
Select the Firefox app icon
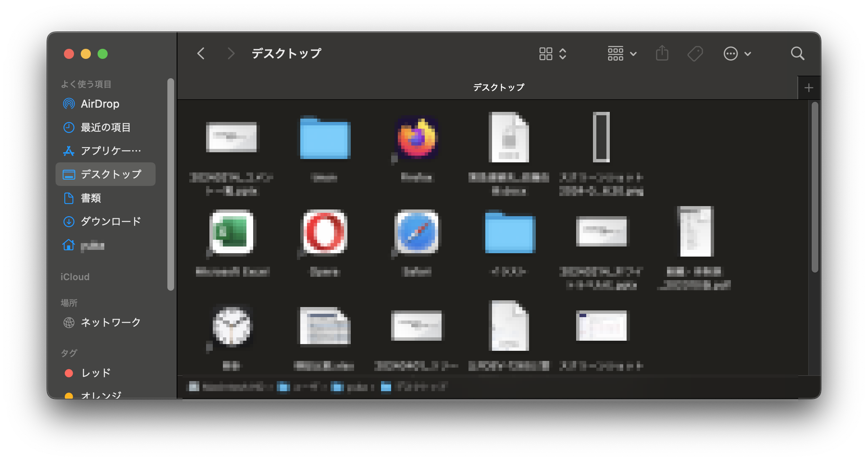coord(417,138)
